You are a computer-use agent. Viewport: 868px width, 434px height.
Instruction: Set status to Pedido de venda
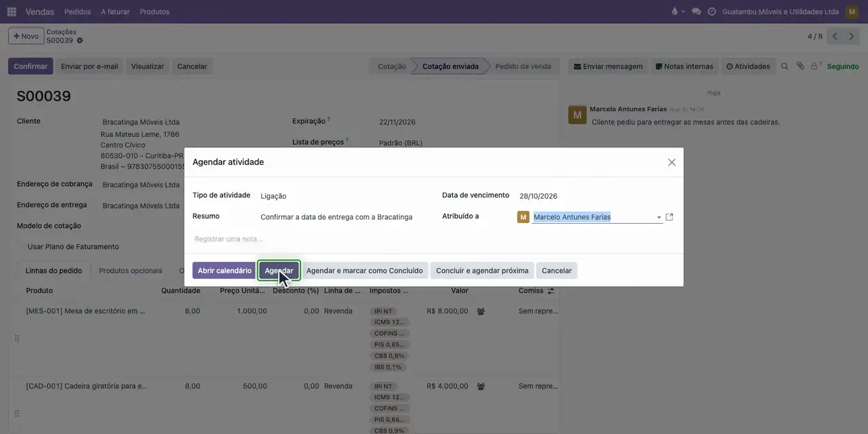[x=523, y=66]
